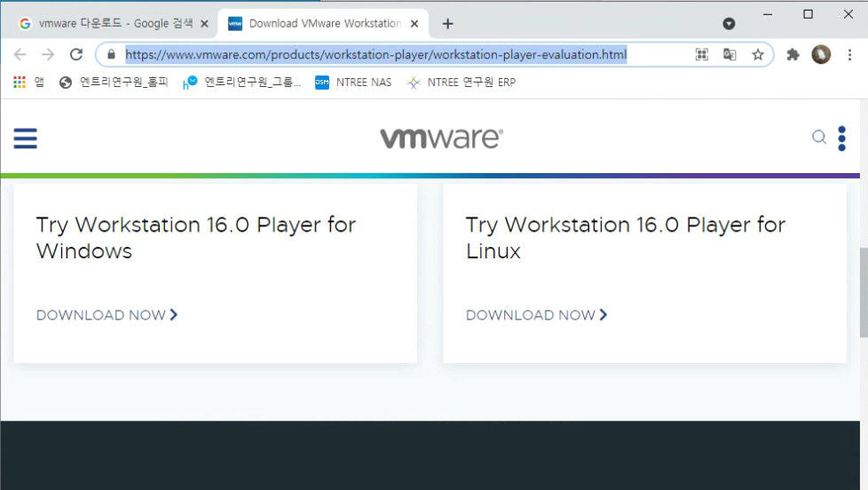The width and height of the screenshot is (868, 490).
Task: Bookmark this page with star icon
Action: [x=758, y=54]
